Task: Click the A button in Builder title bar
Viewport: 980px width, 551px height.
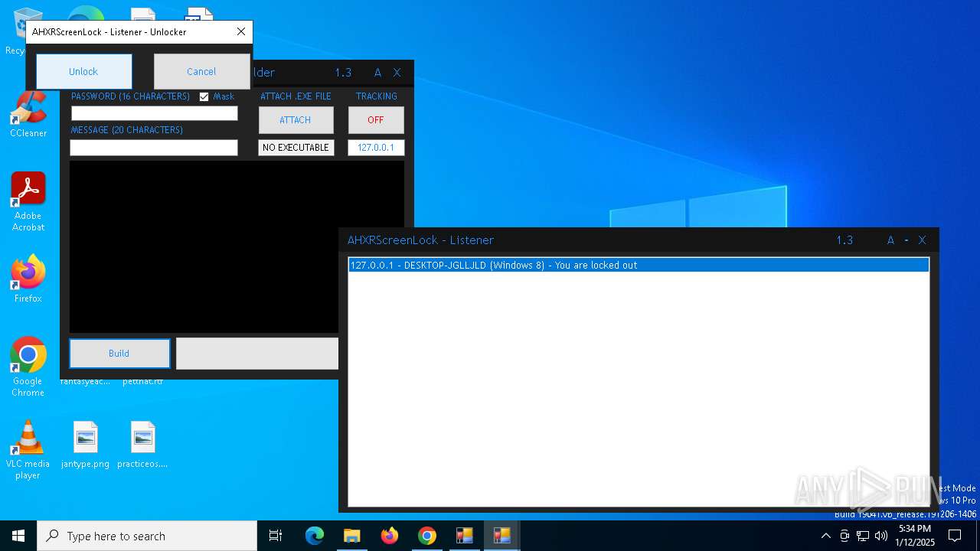Action: [x=377, y=73]
